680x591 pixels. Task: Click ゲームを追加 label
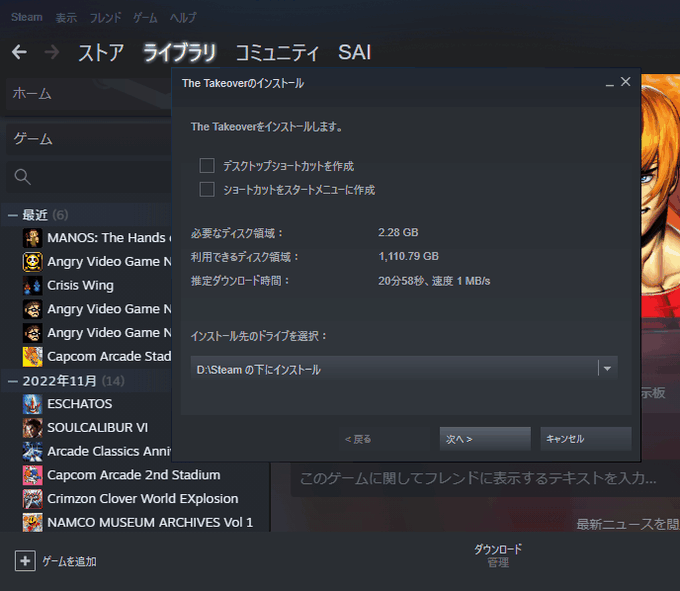[69, 562]
